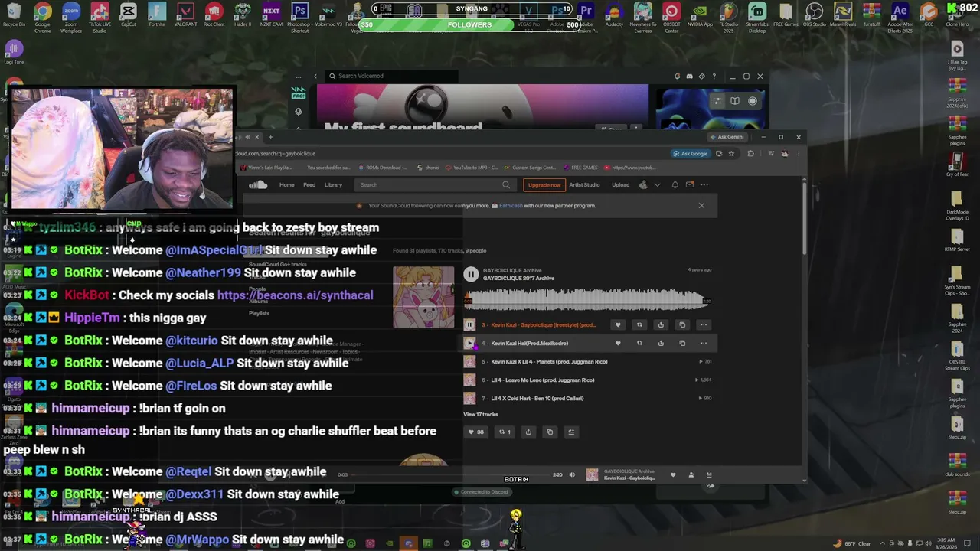Viewport: 980px width, 551px height.
Task: Open SoundCloud header more menu
Action: (704, 184)
